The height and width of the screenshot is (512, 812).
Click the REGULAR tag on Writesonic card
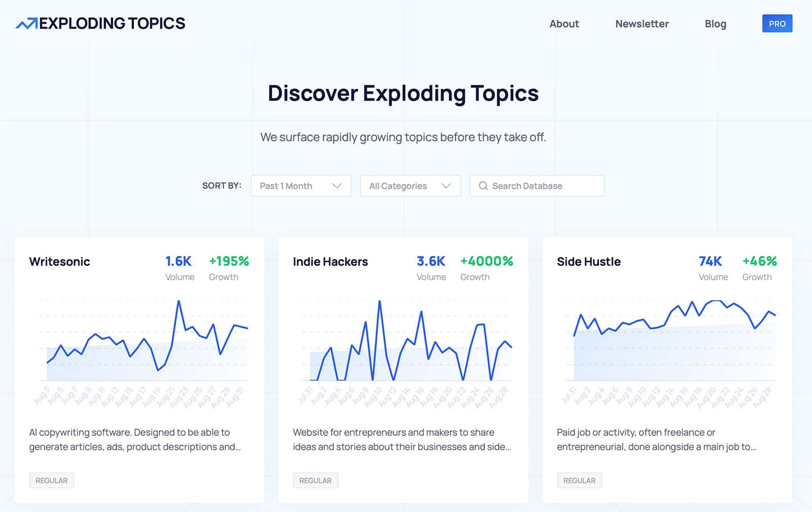click(x=51, y=481)
